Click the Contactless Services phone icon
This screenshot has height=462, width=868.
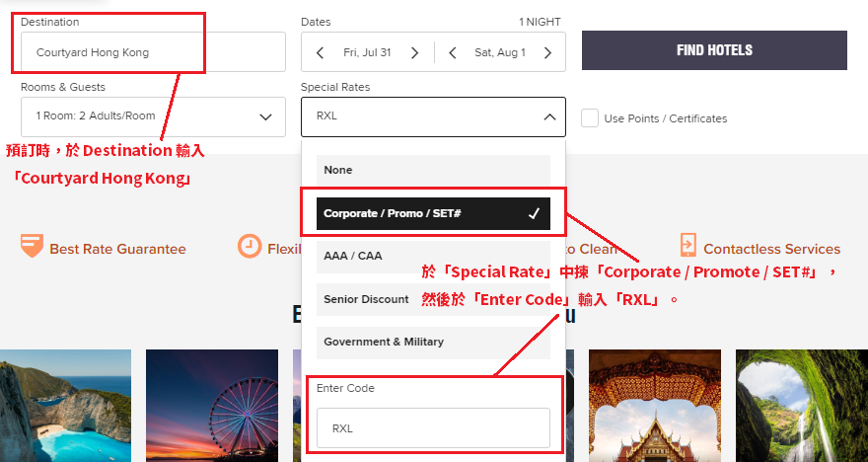click(688, 245)
